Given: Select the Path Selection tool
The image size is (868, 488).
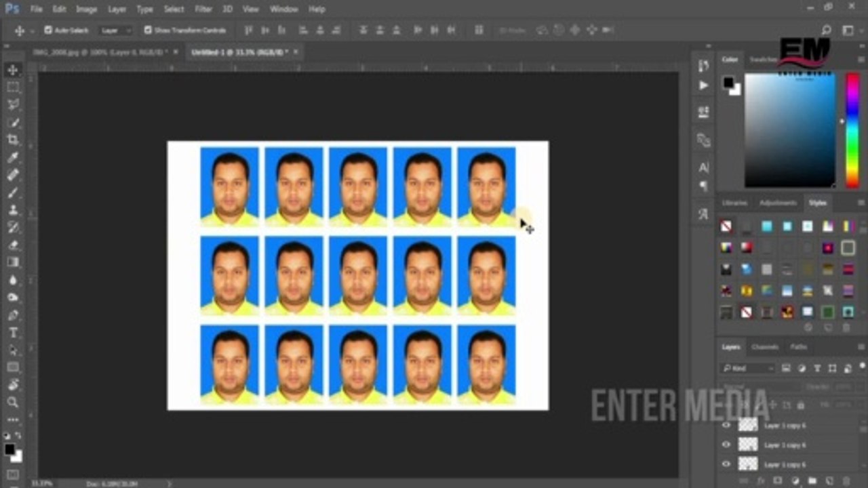Looking at the screenshot, I should 13,350.
